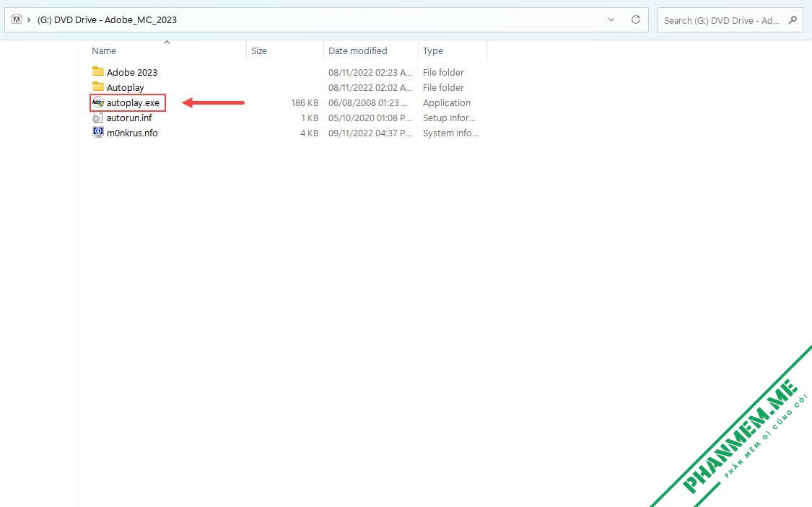Click the 08/11/2022 02:23 date cell
The width and height of the screenshot is (812, 507).
(x=370, y=72)
